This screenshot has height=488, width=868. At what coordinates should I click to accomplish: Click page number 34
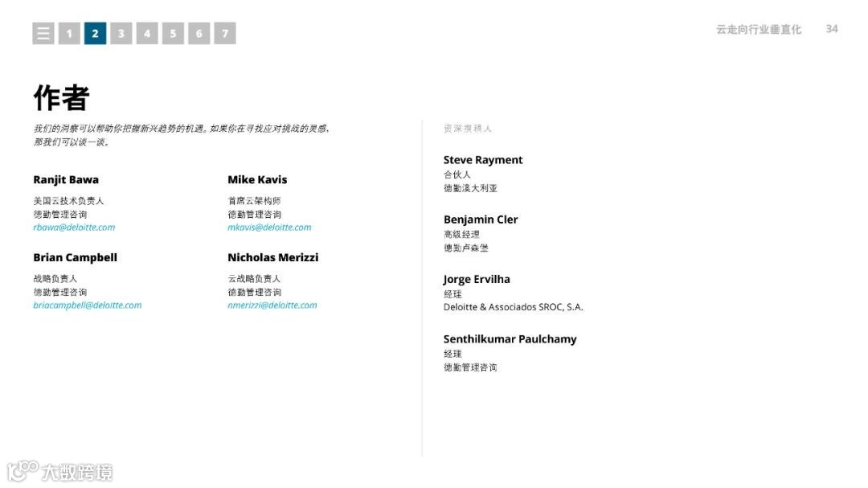point(832,29)
